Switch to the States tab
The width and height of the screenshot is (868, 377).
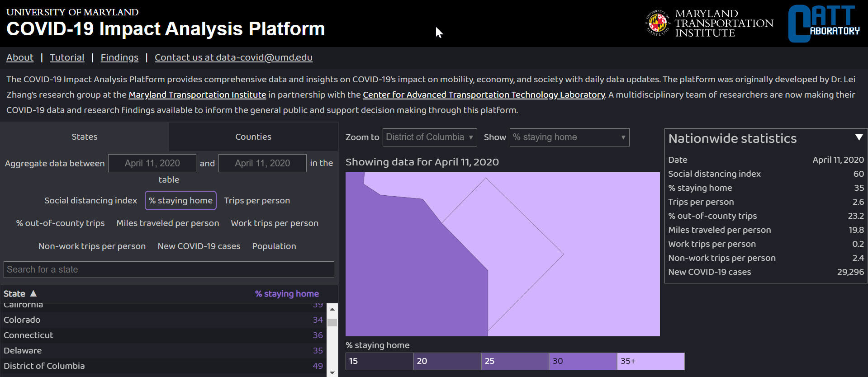85,137
